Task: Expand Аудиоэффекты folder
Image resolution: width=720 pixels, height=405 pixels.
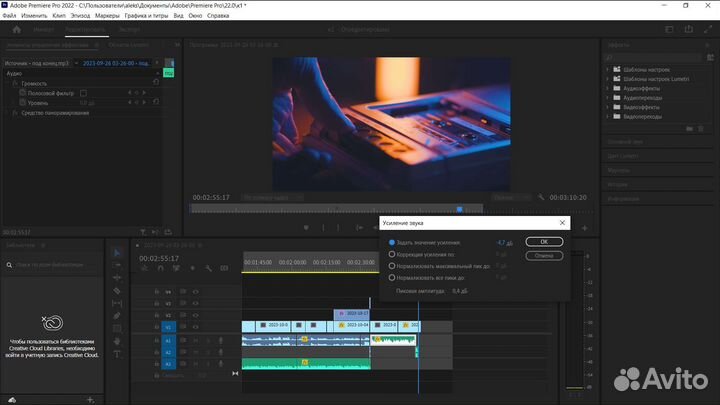Action: point(608,88)
